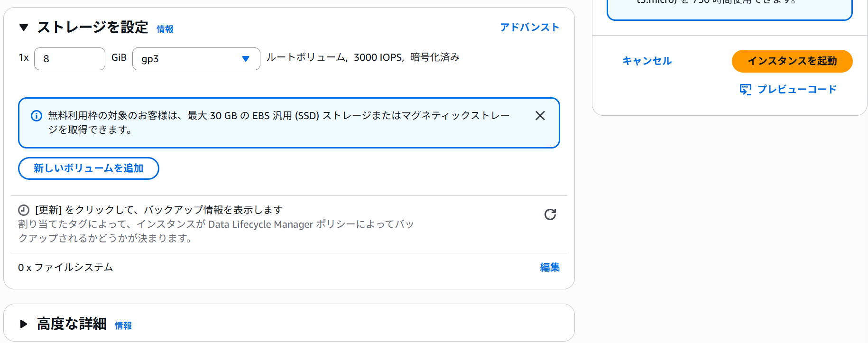Collapse the ストレージを設定 section triangle
The image size is (868, 343).
pos(24,28)
